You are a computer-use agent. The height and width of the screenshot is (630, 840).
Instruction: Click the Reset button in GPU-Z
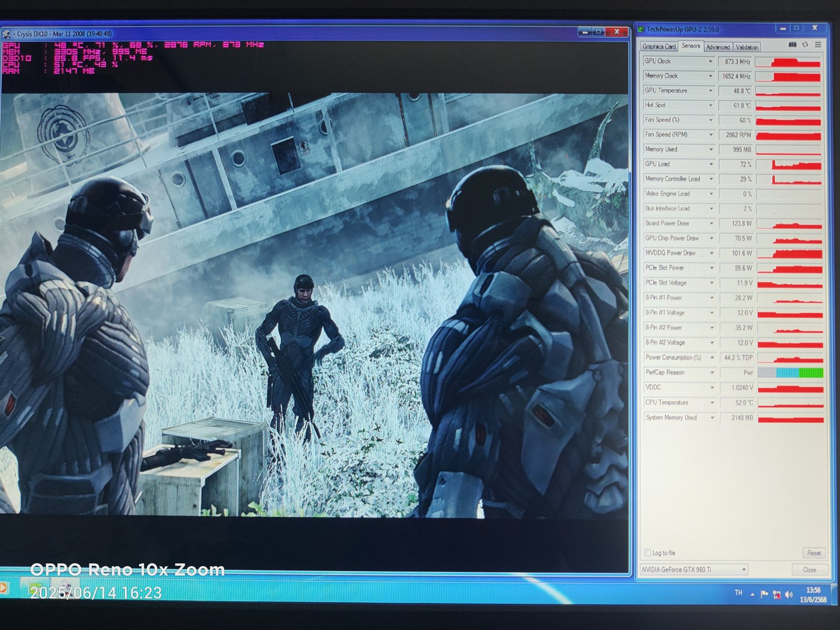pyautogui.click(x=814, y=553)
